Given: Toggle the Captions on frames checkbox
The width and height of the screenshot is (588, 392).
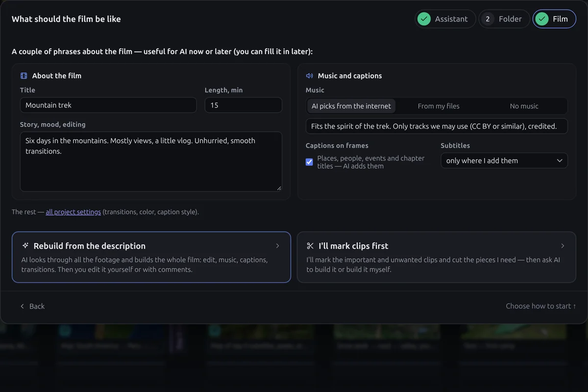Looking at the screenshot, I should 309,162.
